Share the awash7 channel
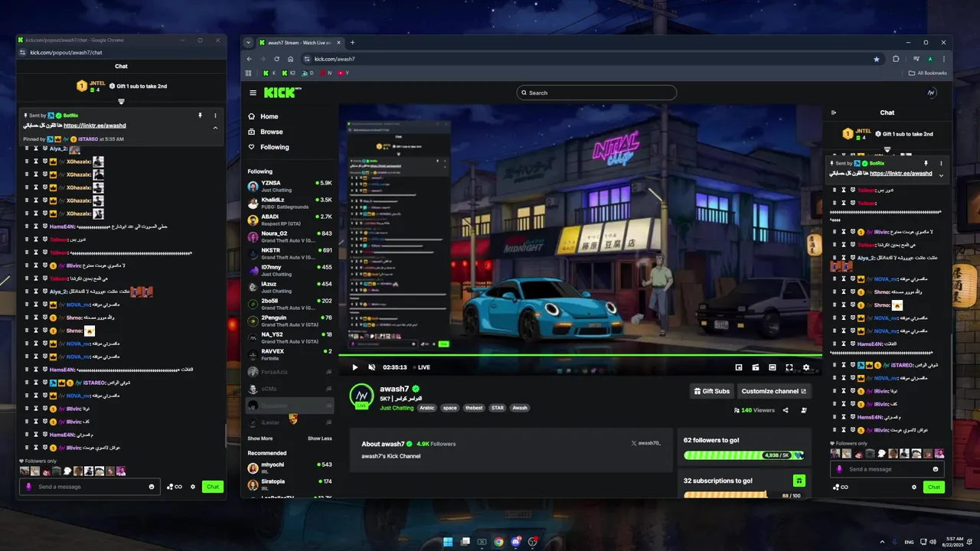 pyautogui.click(x=786, y=410)
